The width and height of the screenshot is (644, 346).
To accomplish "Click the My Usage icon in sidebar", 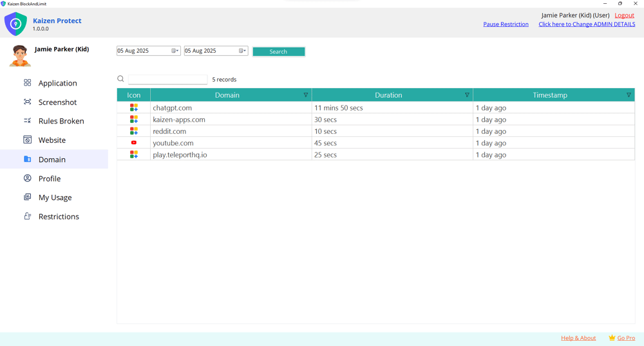I will click(x=27, y=197).
